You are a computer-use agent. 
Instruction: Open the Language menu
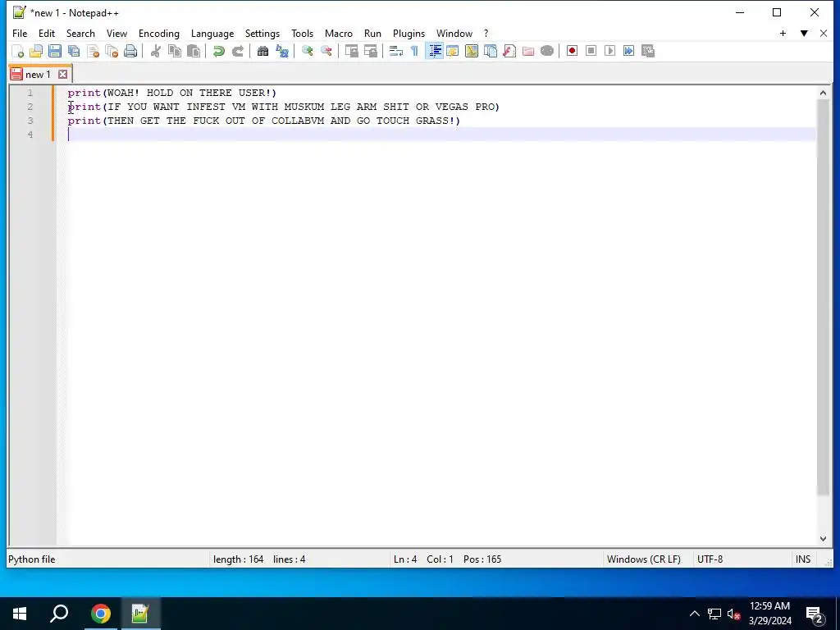(x=212, y=33)
